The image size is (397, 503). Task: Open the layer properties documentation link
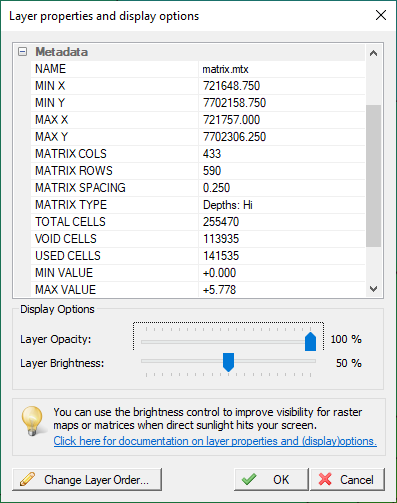[x=215, y=441]
